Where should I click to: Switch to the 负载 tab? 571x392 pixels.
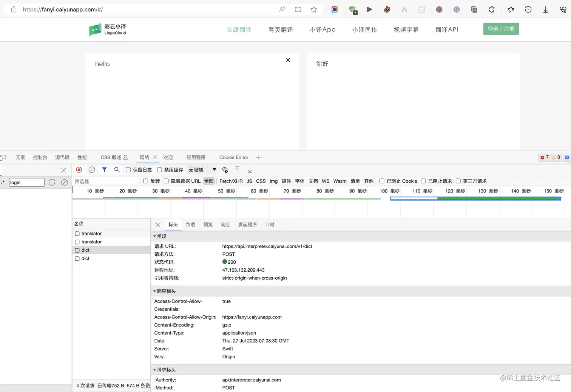point(191,224)
